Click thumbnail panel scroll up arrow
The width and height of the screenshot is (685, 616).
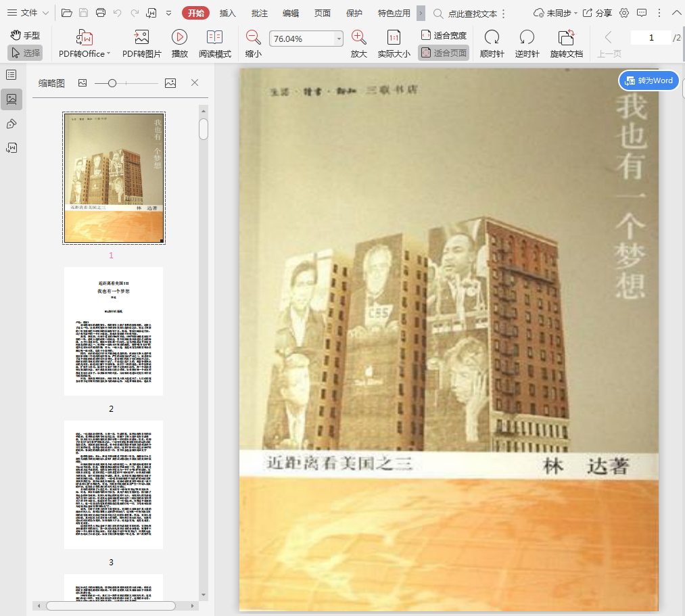click(203, 112)
